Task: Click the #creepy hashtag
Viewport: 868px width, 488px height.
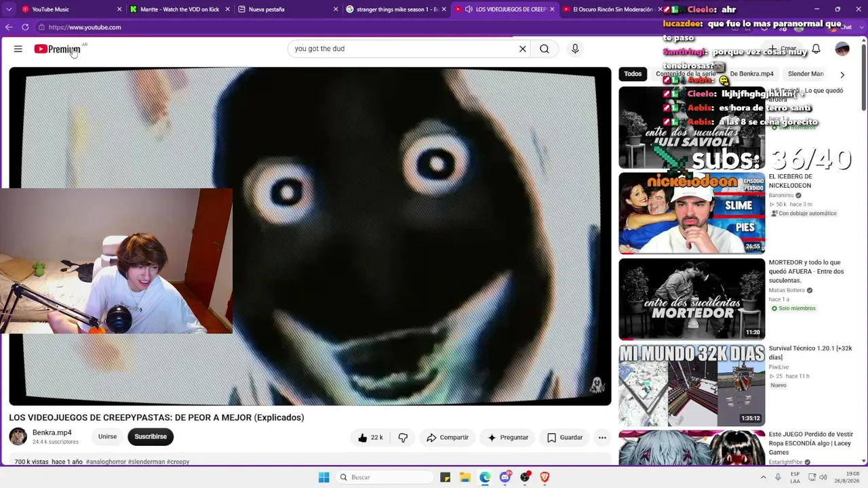Action: click(x=178, y=462)
